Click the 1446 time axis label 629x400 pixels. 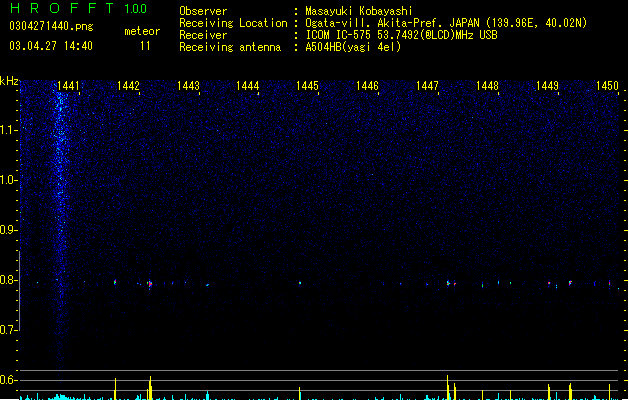pyautogui.click(x=367, y=86)
